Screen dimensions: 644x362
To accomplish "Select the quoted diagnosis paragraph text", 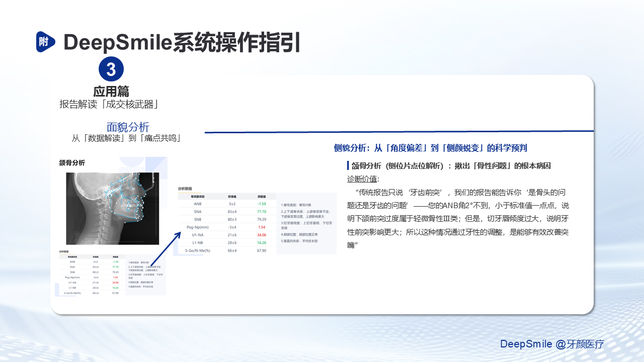I will point(458,219).
